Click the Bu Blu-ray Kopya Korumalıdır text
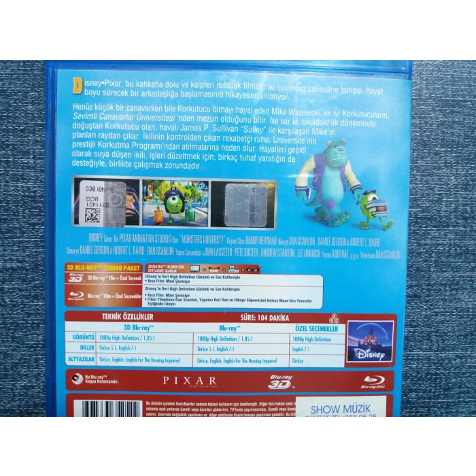Screen dimensions: 476x476 (101, 379)
